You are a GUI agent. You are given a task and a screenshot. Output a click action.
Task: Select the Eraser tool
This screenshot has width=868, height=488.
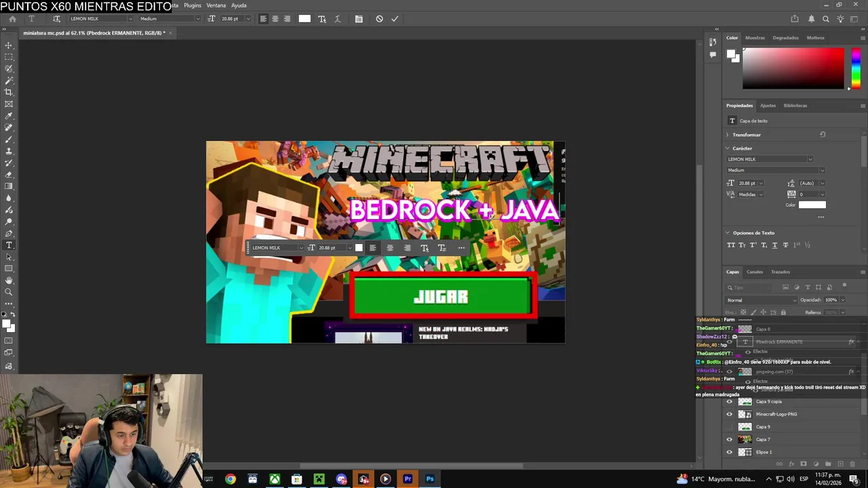tap(9, 174)
